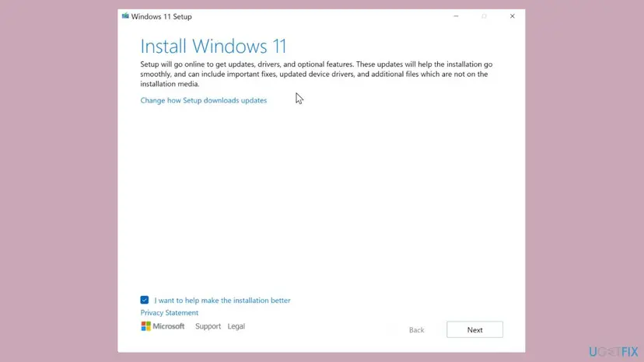
Task: Open the Privacy Statement link
Action: point(170,313)
